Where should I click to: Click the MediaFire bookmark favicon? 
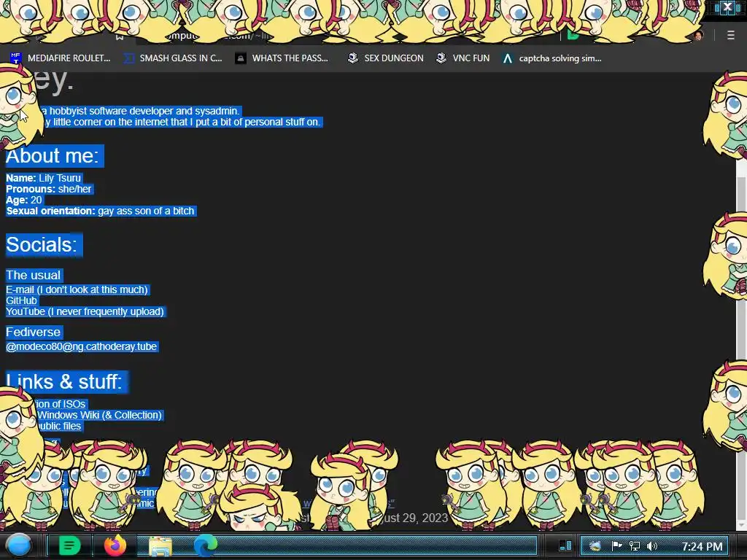(16, 58)
